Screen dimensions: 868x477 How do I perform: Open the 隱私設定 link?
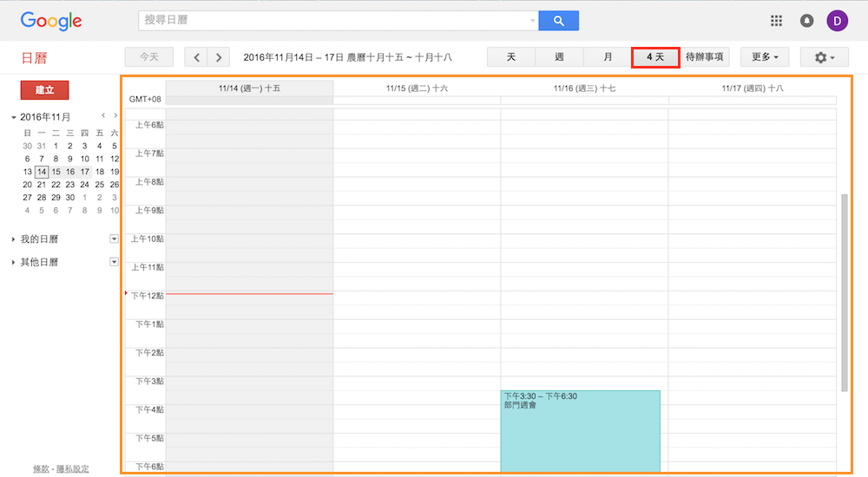[x=72, y=468]
